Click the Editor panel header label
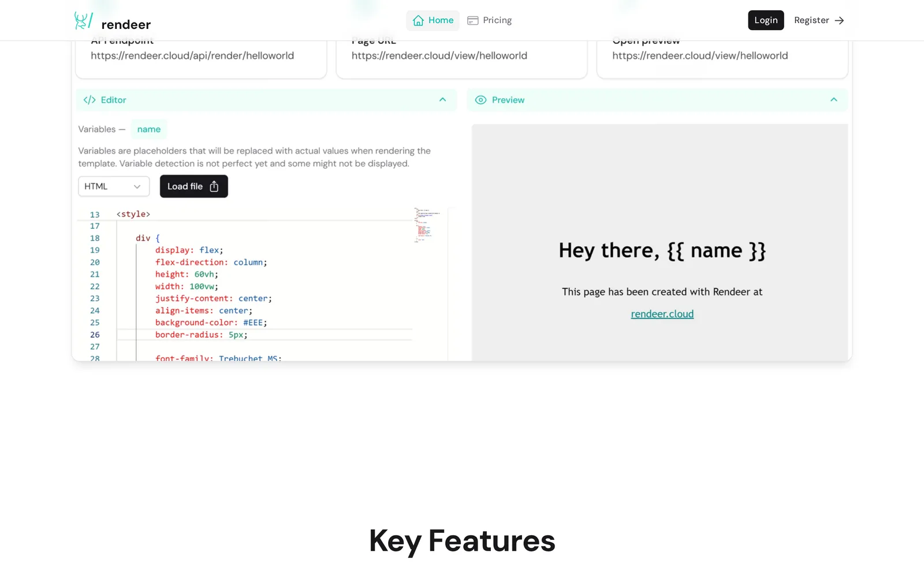This screenshot has width=924, height=578. (x=113, y=100)
